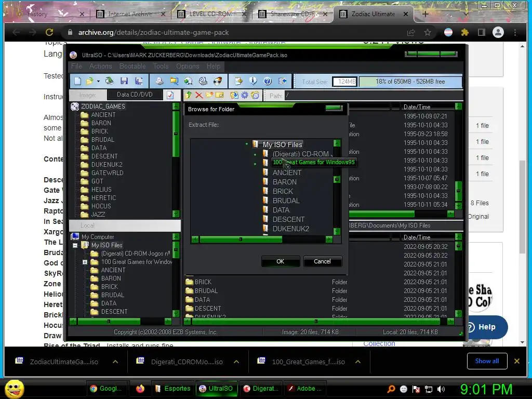Viewport: 532px width, 399px height.
Task: Click the blue gear Properties icon
Action: coord(244,96)
